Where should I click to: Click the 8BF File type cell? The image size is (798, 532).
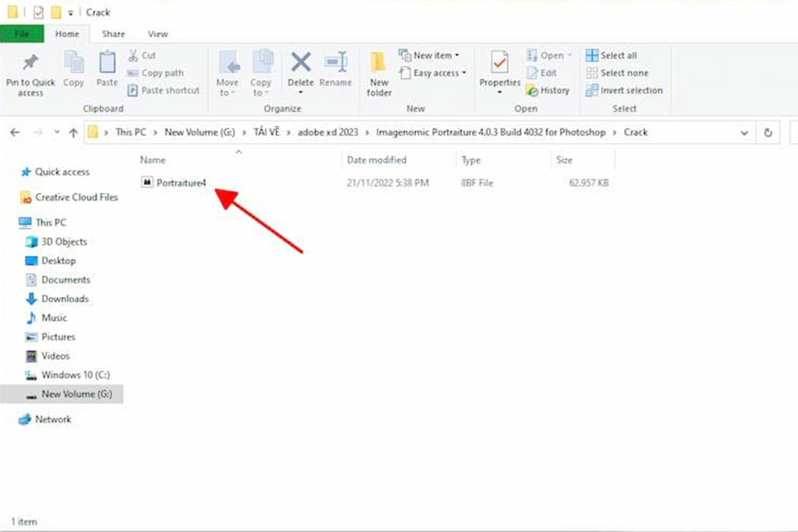tap(477, 183)
